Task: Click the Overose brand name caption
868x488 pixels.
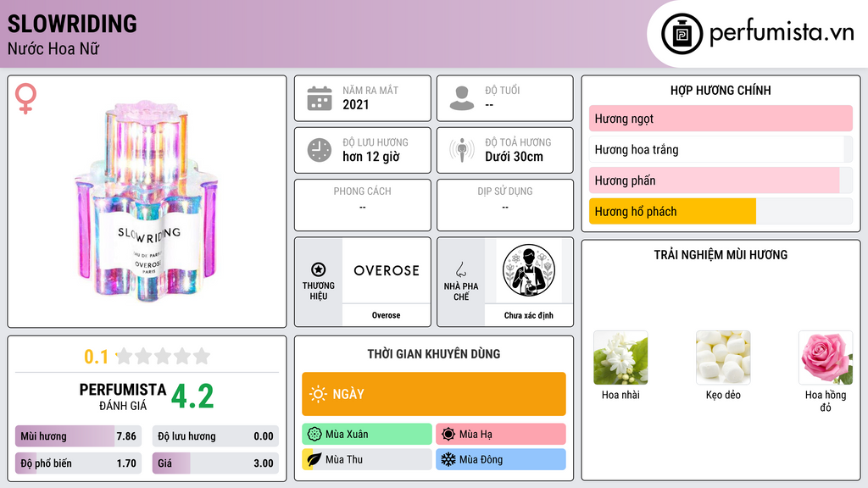Action: tap(386, 315)
